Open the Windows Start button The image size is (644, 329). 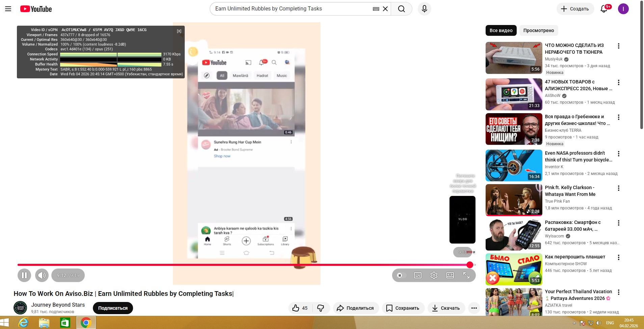tap(4, 323)
